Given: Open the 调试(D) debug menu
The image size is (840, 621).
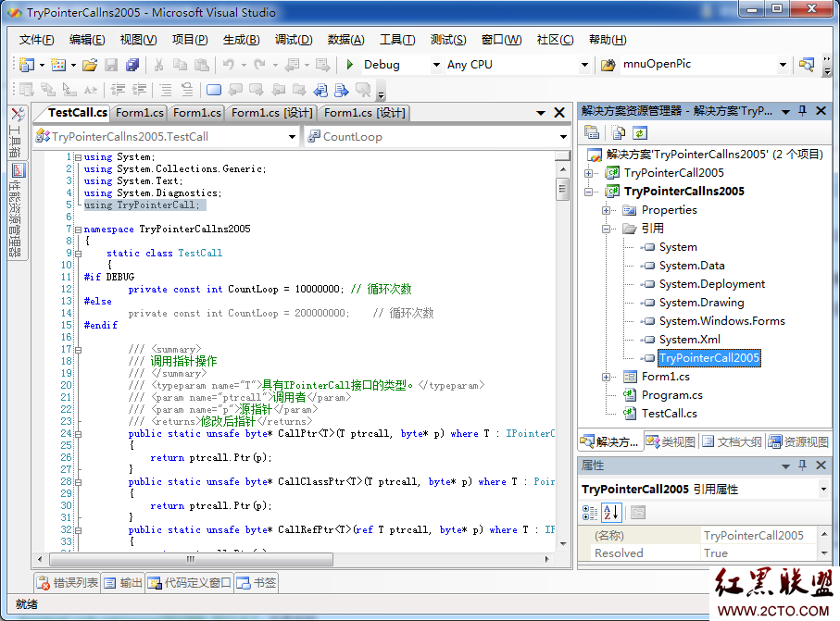Looking at the screenshot, I should pos(293,40).
